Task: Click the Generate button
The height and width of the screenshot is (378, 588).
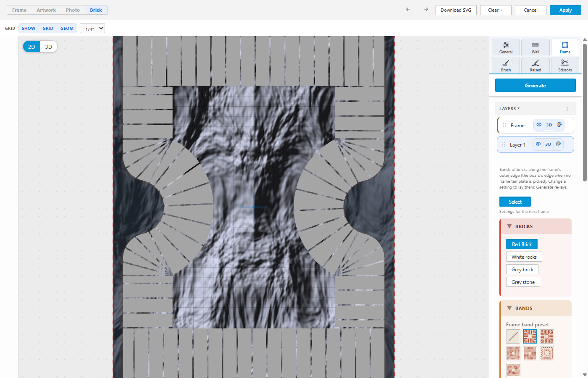Action: click(535, 85)
